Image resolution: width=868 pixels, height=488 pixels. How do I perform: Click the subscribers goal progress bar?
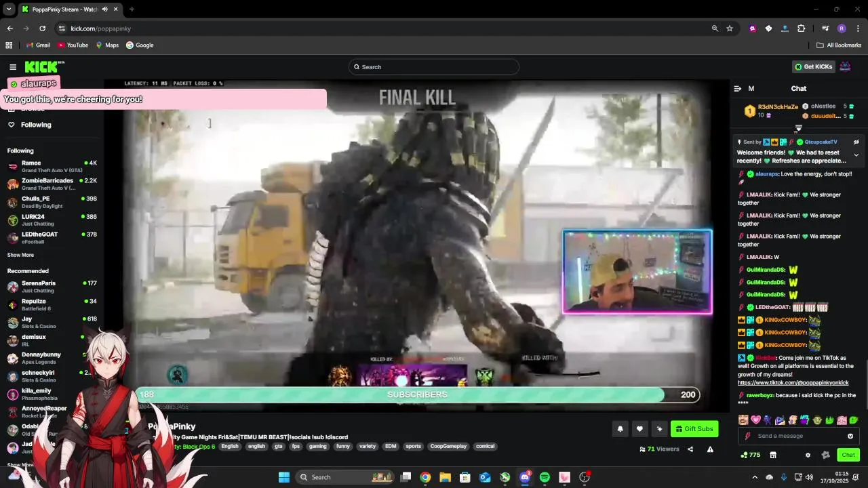click(x=418, y=394)
